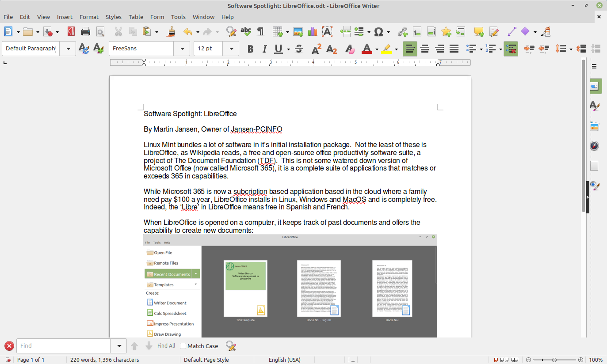The height and width of the screenshot is (364, 607).
Task: Apply the yellow Highlighting Color
Action: (386, 49)
